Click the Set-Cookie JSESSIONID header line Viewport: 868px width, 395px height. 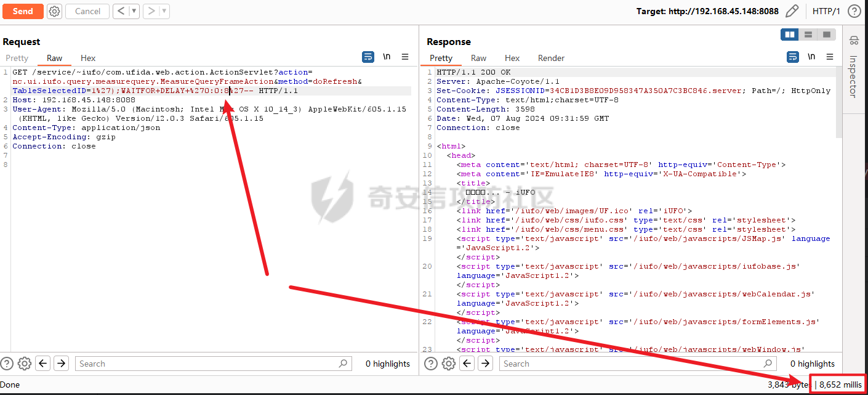pos(633,91)
